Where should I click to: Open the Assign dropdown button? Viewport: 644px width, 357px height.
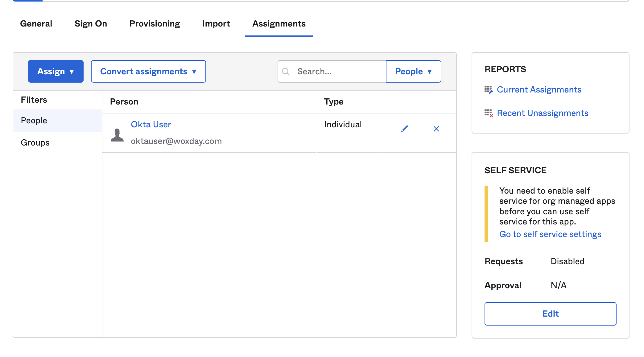pyautogui.click(x=56, y=71)
